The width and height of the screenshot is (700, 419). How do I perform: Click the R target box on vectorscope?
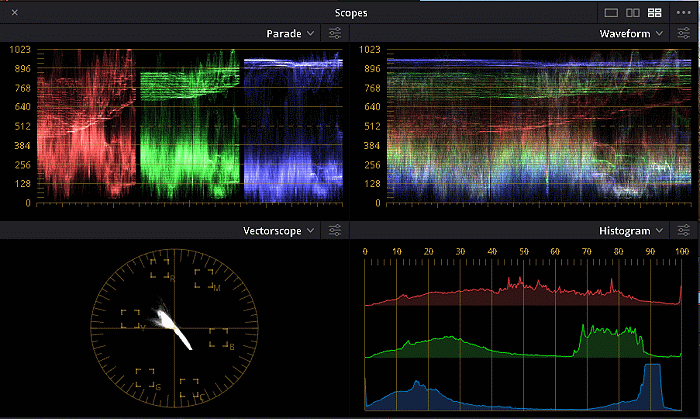coord(159,269)
